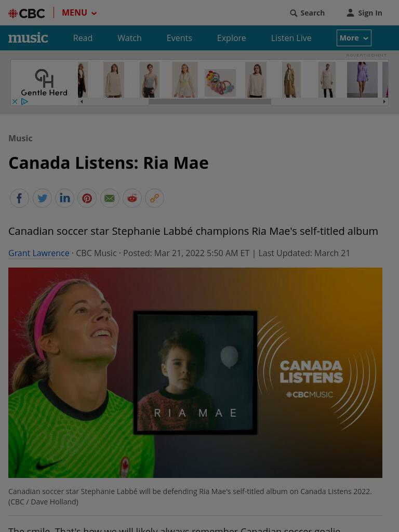Copy article link icon
This screenshot has width=399, height=532.
pyautogui.click(x=154, y=198)
